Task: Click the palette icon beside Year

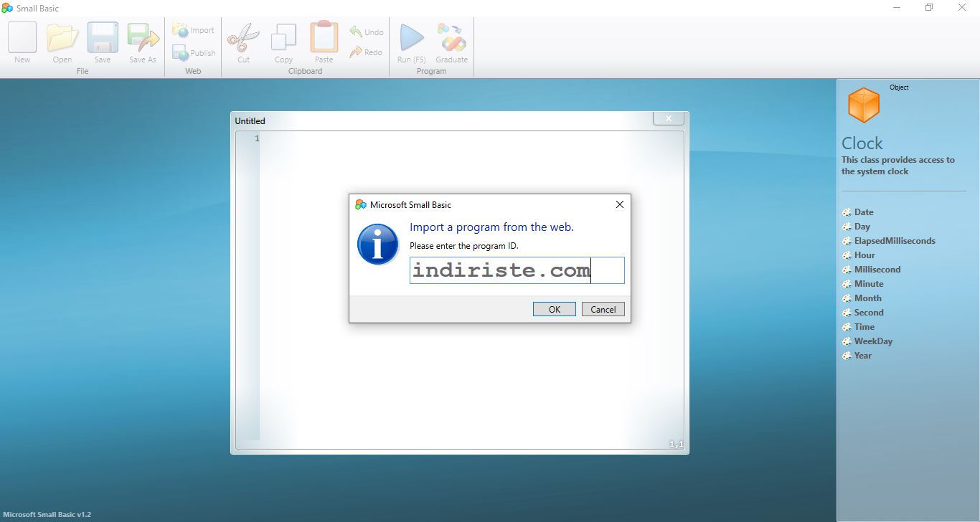Action: click(847, 356)
